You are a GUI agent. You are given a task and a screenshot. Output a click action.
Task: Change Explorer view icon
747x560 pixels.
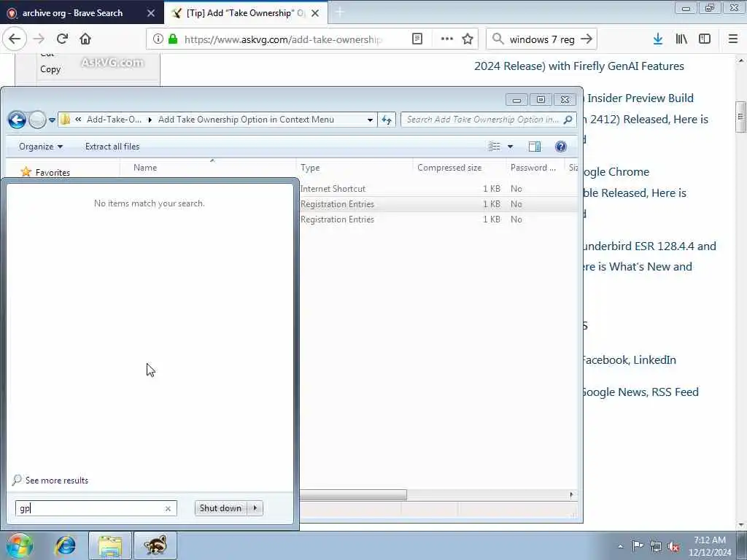495,147
